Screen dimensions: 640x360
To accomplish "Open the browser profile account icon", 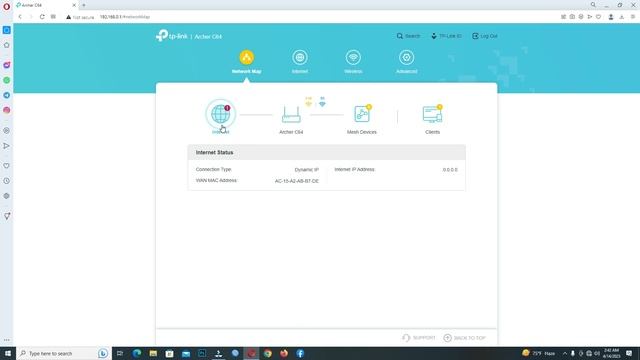I will tap(611, 17).
